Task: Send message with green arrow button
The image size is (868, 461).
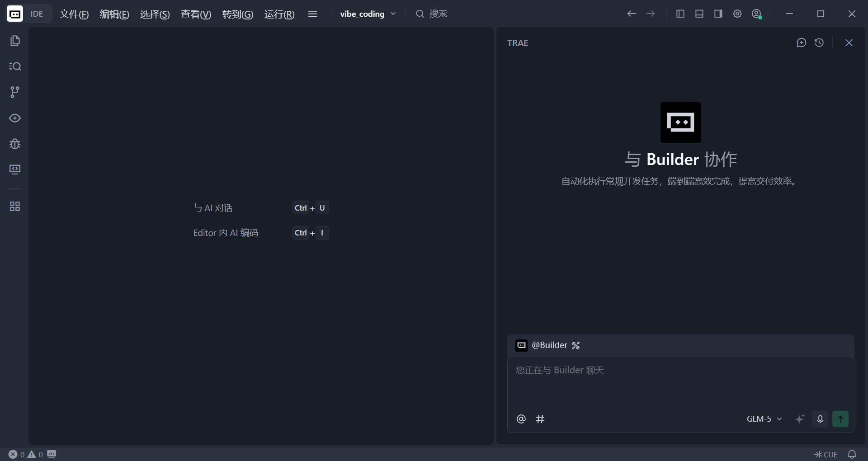Action: [840, 419]
